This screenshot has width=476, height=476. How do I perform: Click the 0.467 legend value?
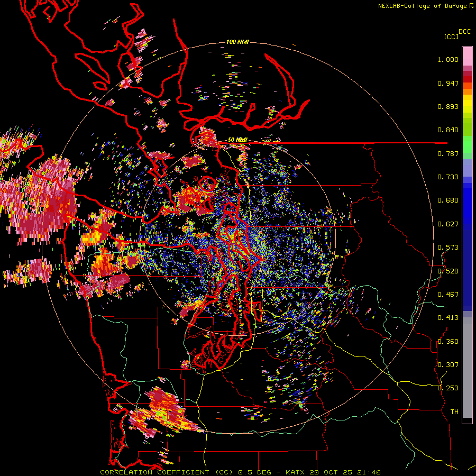tap(448, 295)
